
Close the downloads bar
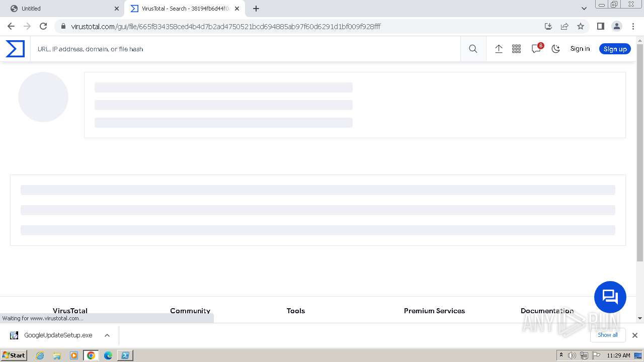coord(634,335)
